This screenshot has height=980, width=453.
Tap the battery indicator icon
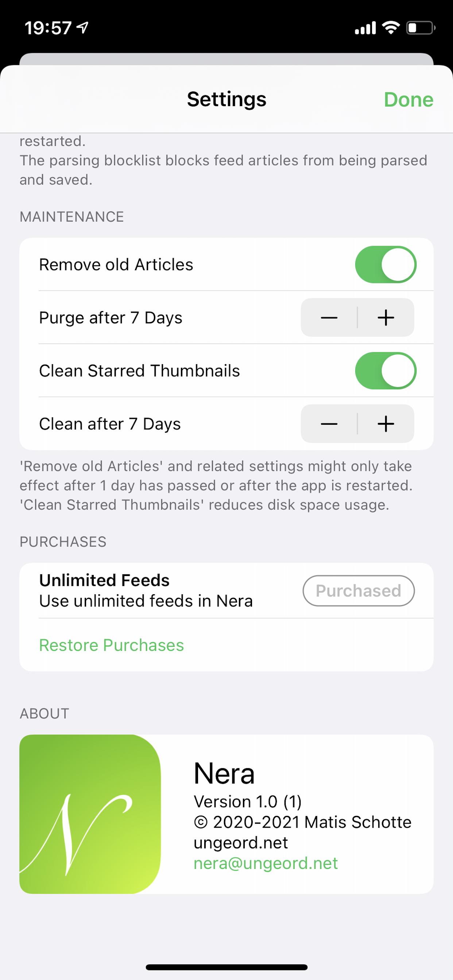(421, 28)
